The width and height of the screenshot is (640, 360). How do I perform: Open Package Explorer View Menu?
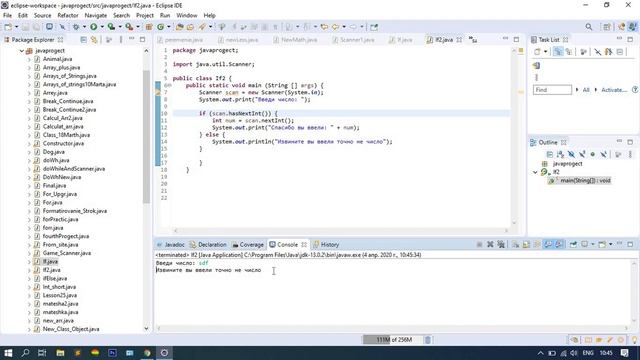coord(121,40)
